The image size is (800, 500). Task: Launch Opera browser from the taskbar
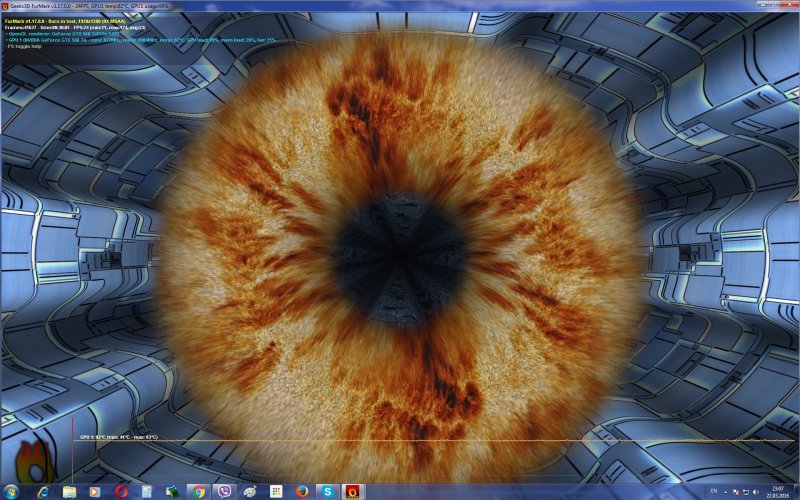pyautogui.click(x=121, y=492)
